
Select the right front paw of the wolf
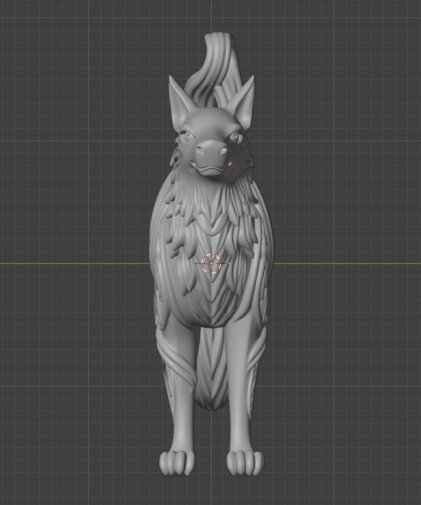pos(245,462)
